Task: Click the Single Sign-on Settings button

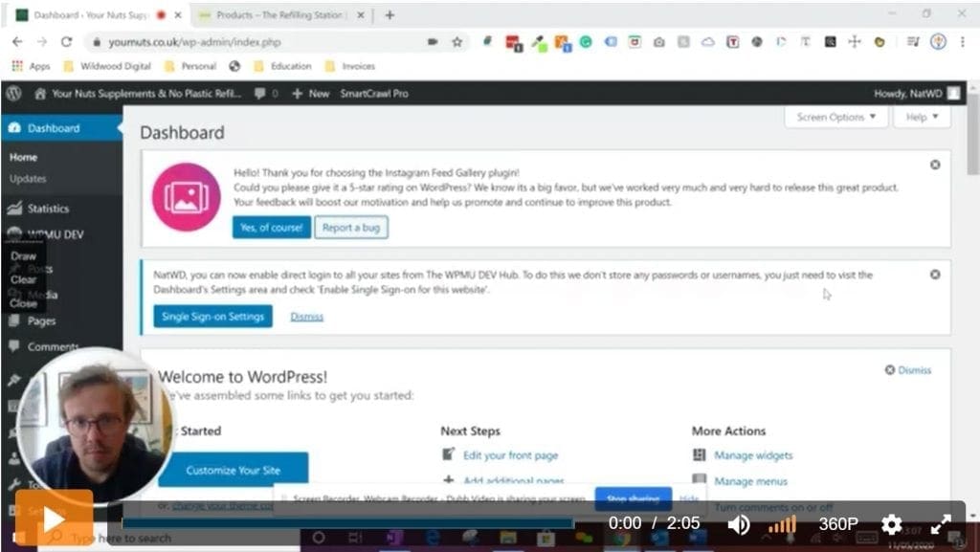Action: (212, 317)
